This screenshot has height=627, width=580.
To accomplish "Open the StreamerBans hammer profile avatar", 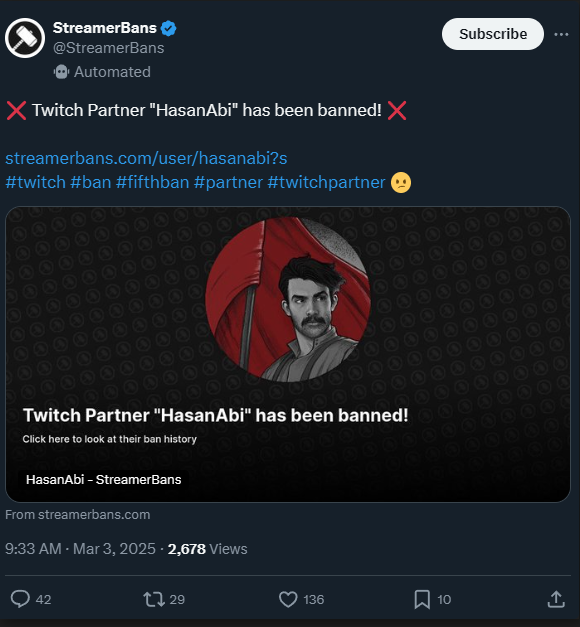I will tap(25, 38).
